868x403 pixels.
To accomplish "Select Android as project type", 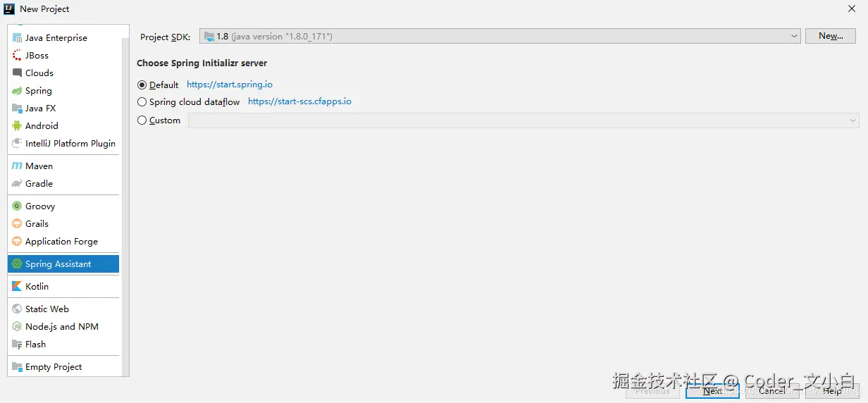I will (63, 125).
